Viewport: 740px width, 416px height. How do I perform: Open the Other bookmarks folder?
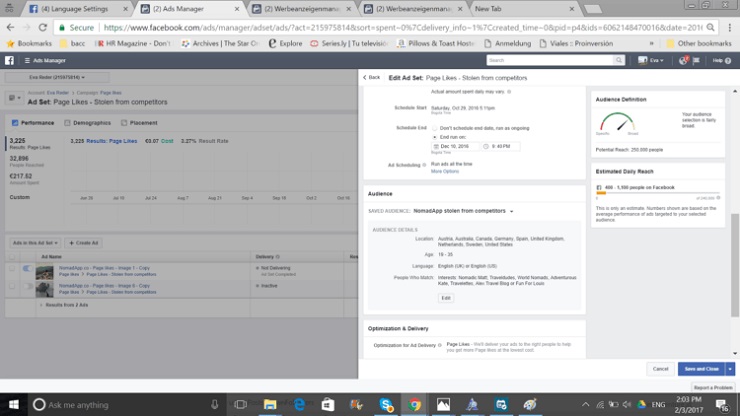699,43
